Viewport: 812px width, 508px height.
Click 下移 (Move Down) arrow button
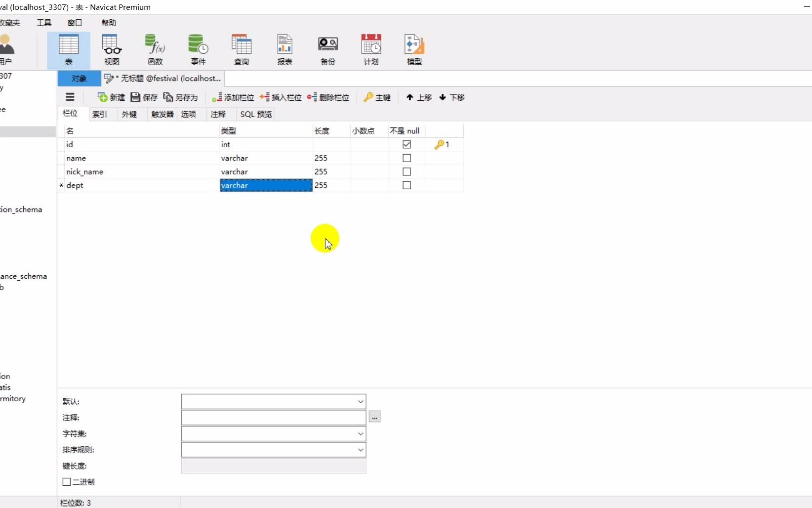[x=452, y=97]
